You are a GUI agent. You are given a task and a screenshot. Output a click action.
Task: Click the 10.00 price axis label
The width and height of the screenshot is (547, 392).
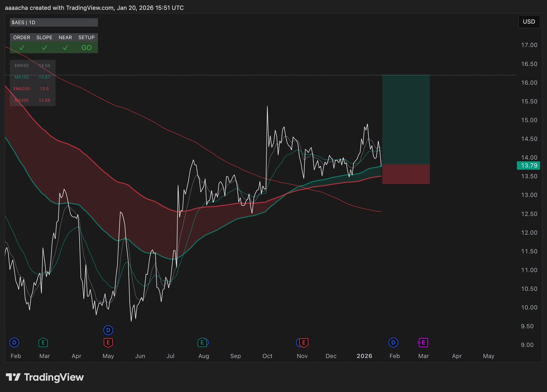click(x=529, y=307)
